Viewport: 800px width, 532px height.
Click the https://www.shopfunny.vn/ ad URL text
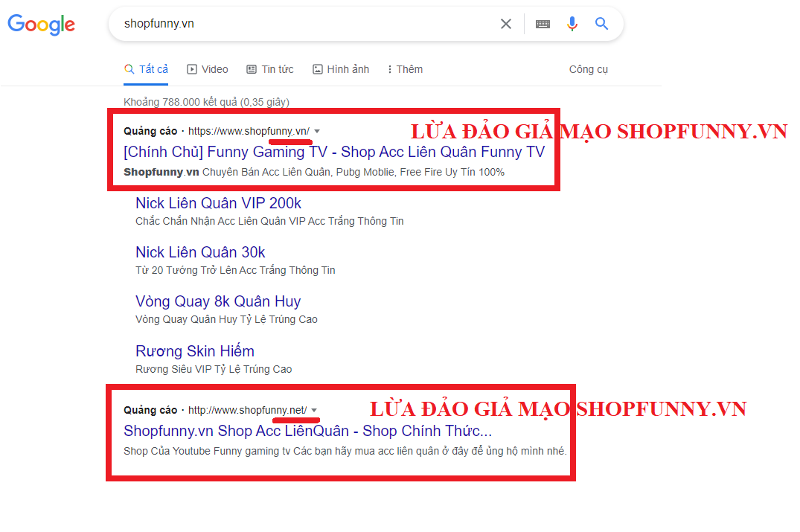coord(249,131)
